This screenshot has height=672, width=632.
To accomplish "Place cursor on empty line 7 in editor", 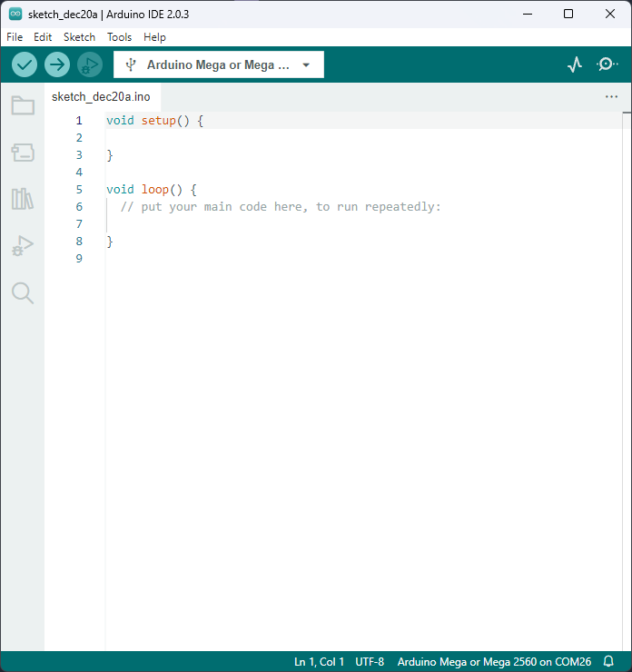I will pos(272,224).
